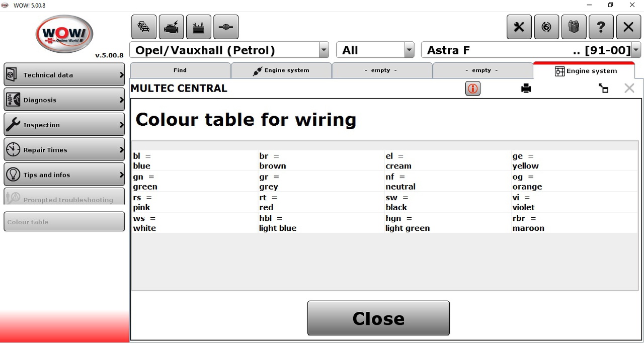644x343 pixels.
Task: Click the vehicle selection cars icon
Action: tap(144, 27)
